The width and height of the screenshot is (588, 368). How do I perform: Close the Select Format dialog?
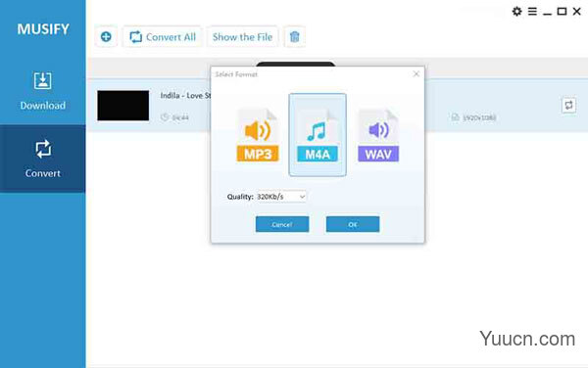(416, 74)
